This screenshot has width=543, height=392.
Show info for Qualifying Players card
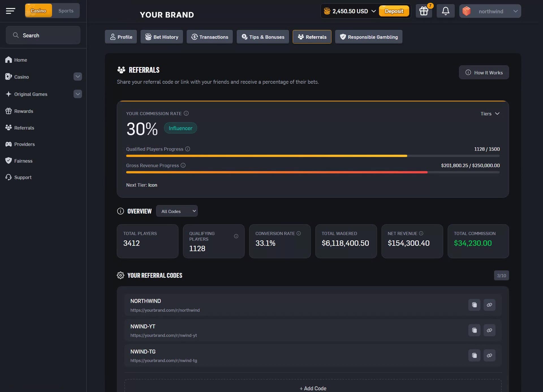click(x=236, y=236)
